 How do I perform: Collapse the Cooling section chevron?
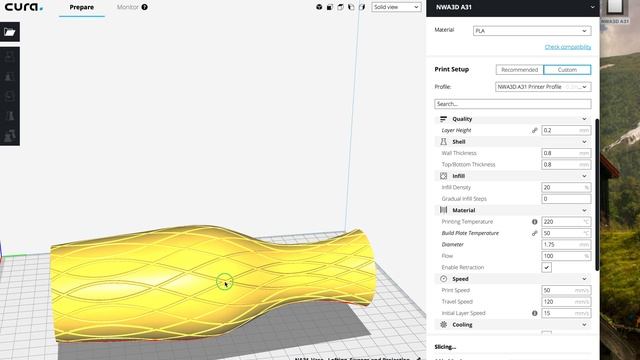click(x=584, y=324)
